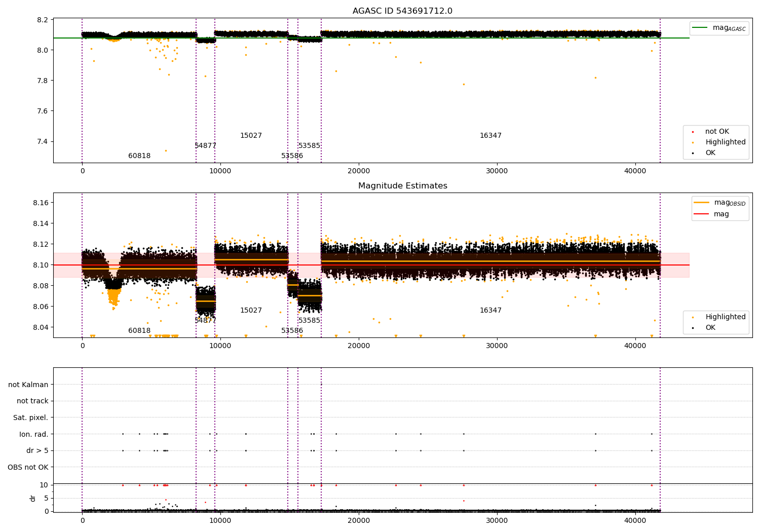Click the 5 tick on the dr axis

point(46,499)
